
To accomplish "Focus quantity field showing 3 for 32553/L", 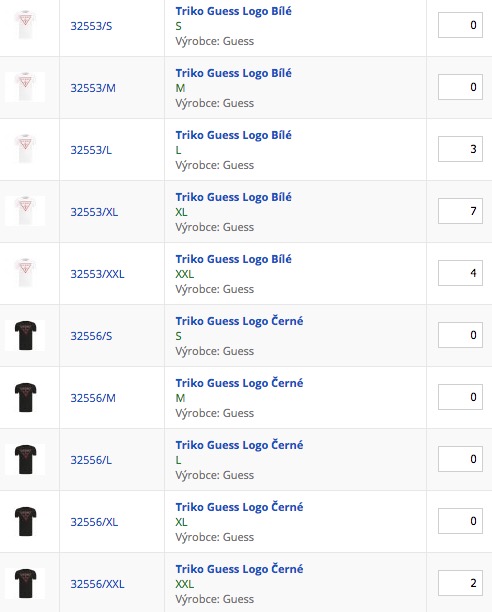I will [460, 149].
